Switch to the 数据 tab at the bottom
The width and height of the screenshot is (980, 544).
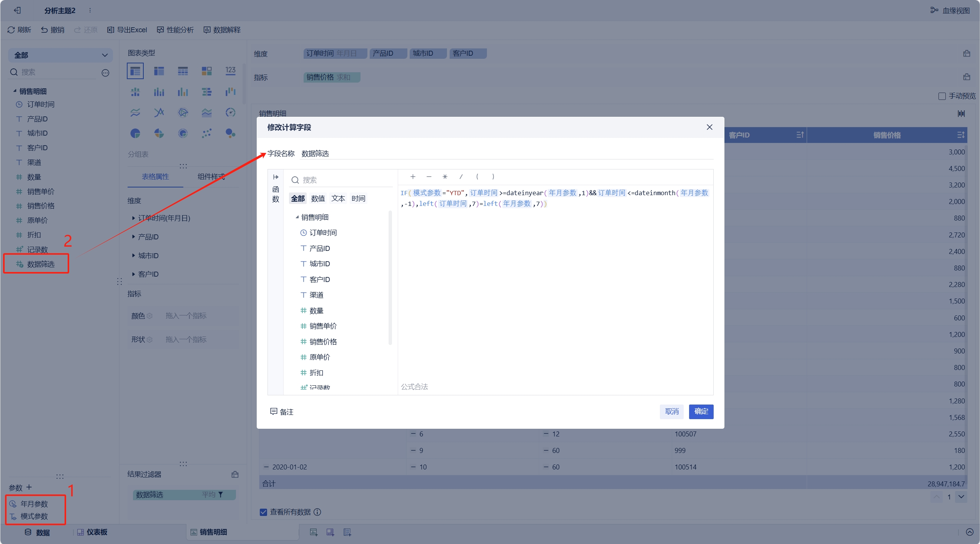[x=37, y=532]
